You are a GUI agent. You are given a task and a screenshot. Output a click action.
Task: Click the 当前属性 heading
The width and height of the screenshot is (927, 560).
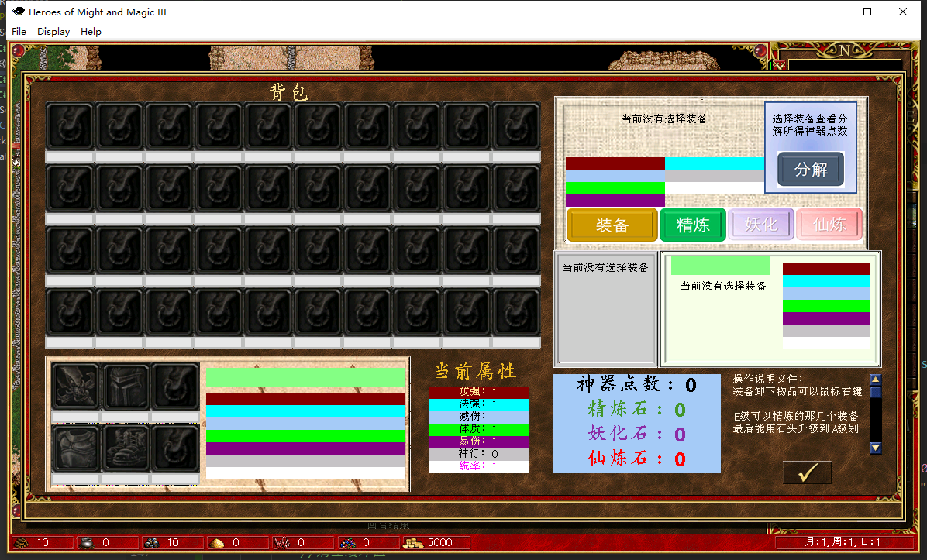(x=475, y=371)
